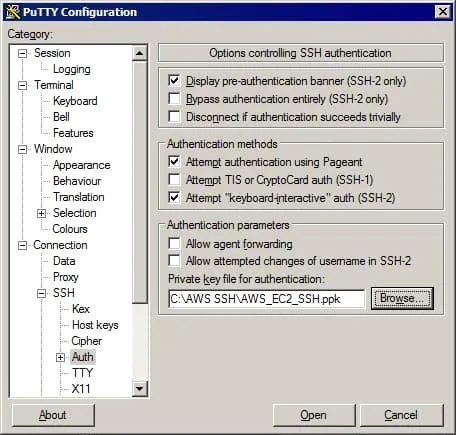Viewport: 456px width, 435px height.
Task: Expand the Auth tree node
Action: (x=60, y=358)
